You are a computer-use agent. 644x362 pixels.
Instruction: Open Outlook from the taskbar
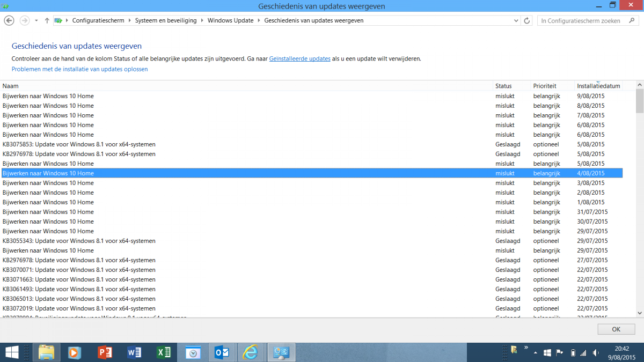[x=222, y=352]
